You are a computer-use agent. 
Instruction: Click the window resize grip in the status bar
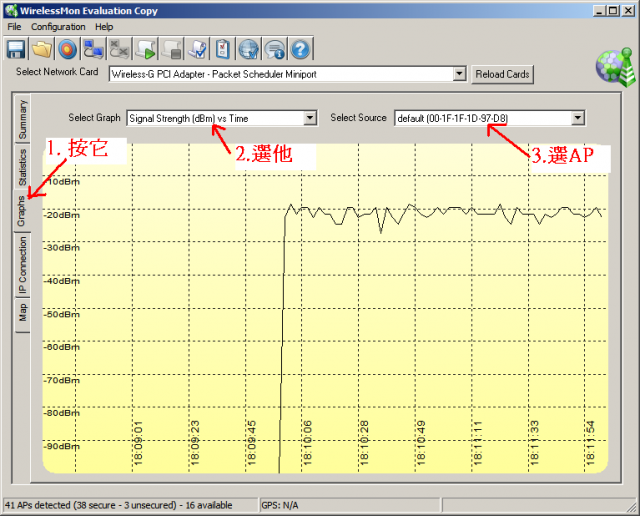point(632,507)
